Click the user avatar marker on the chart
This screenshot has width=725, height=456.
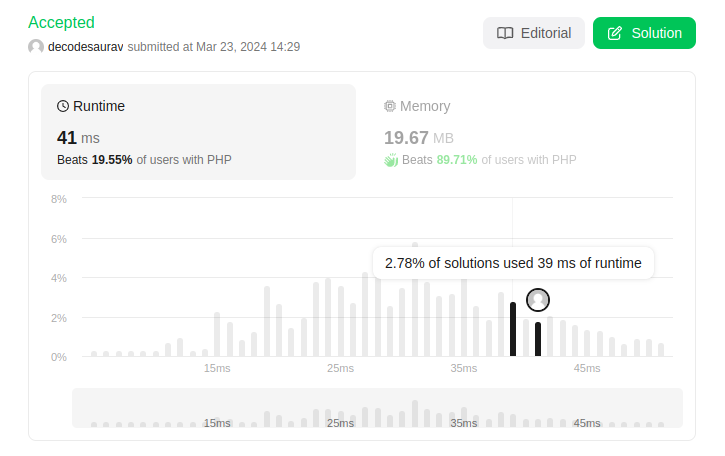pyautogui.click(x=538, y=299)
